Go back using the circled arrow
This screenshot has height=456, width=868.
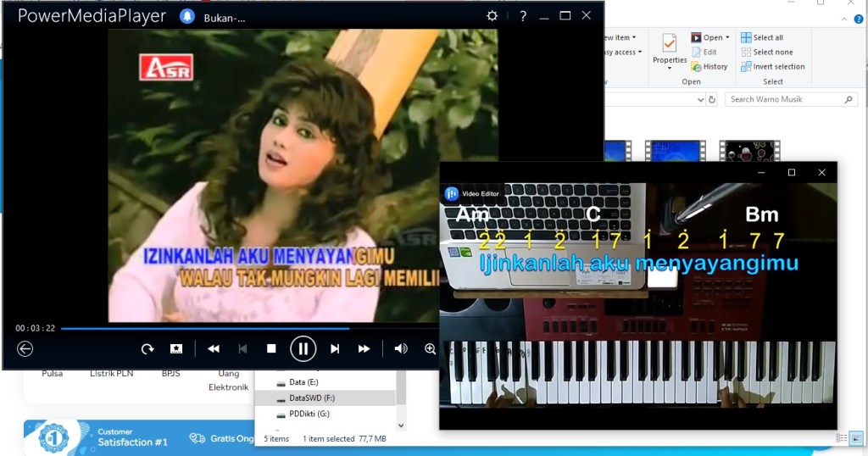(25, 348)
